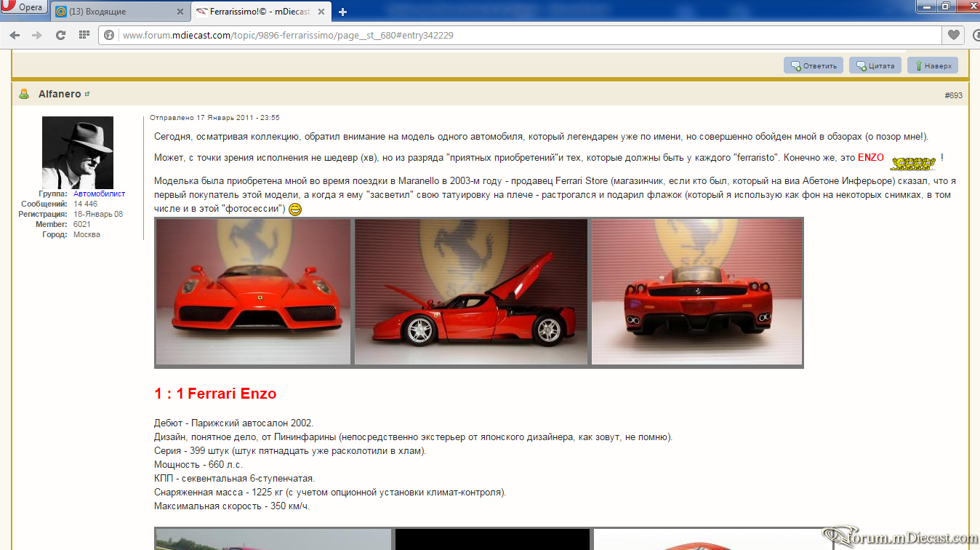The height and width of the screenshot is (550, 980).
Task: Click the yellow animated smiley group after ENZO
Action: coord(912,163)
